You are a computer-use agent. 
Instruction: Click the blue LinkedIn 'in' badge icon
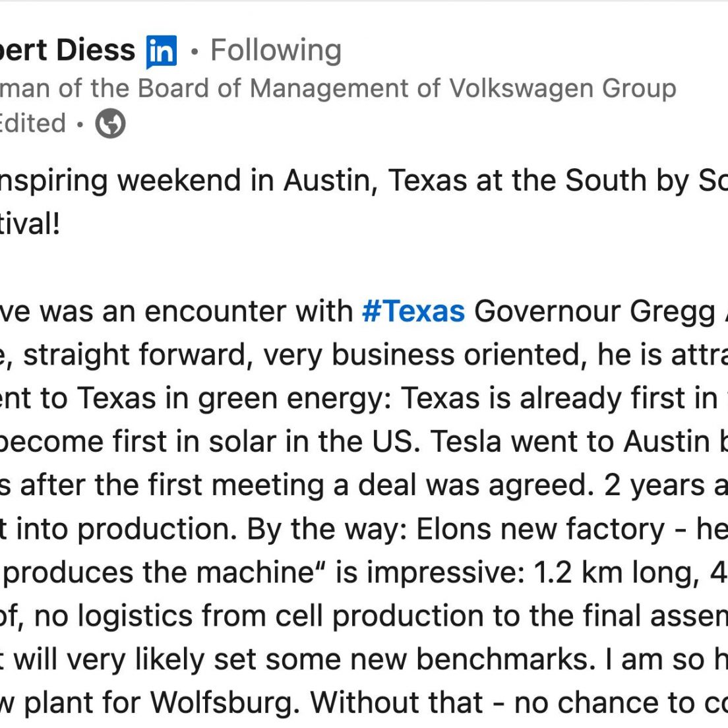click(x=161, y=51)
